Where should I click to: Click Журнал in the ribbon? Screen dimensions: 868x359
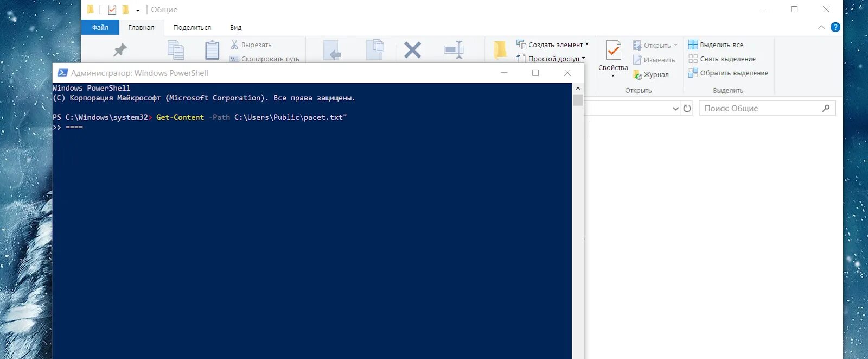(x=650, y=74)
